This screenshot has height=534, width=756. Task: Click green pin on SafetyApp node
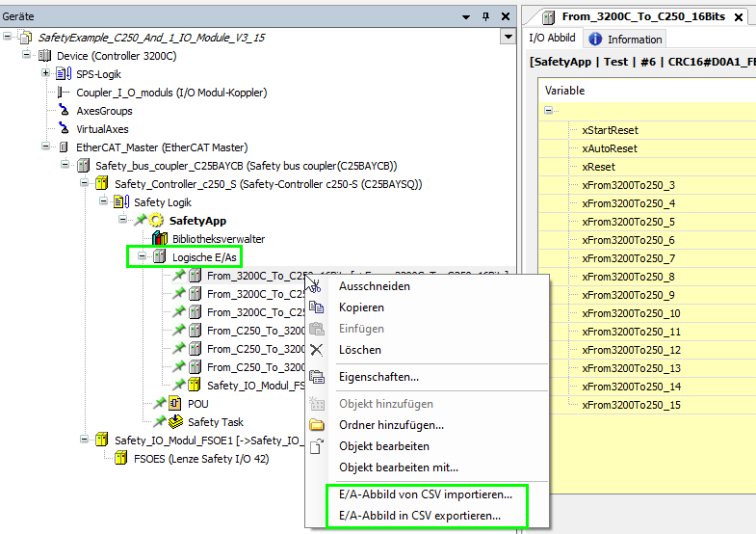(141, 220)
